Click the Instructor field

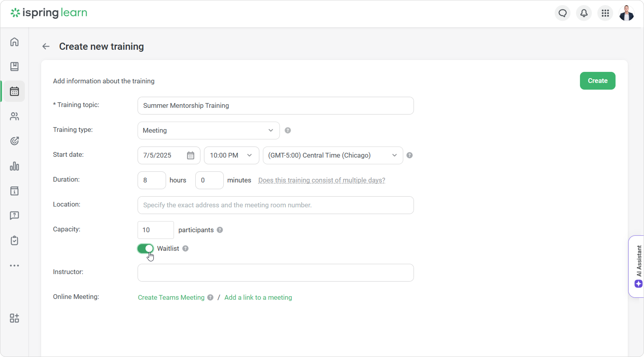pyautogui.click(x=276, y=273)
